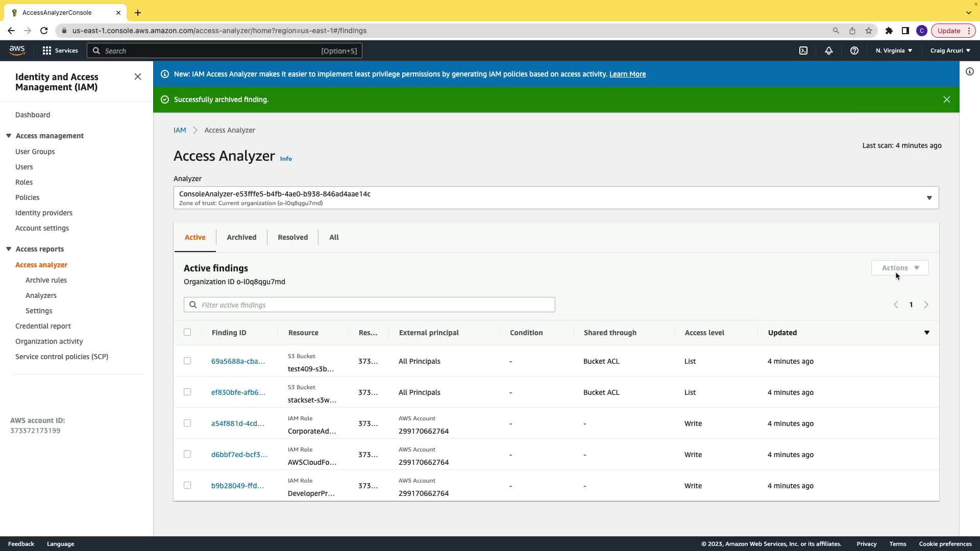Click the filter active findings field
980x551 pixels.
click(x=370, y=305)
